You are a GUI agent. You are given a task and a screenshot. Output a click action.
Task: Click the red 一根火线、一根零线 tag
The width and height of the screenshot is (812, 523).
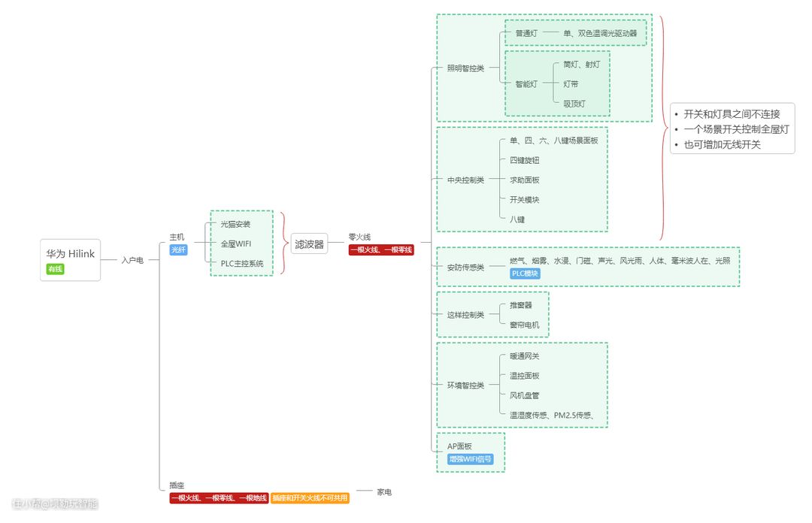click(381, 250)
